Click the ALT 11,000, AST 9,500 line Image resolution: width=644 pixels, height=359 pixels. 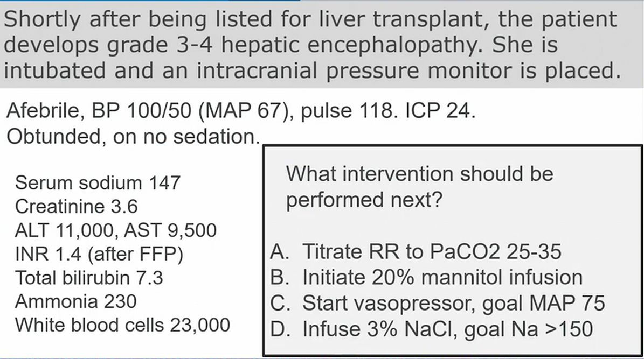tap(116, 230)
